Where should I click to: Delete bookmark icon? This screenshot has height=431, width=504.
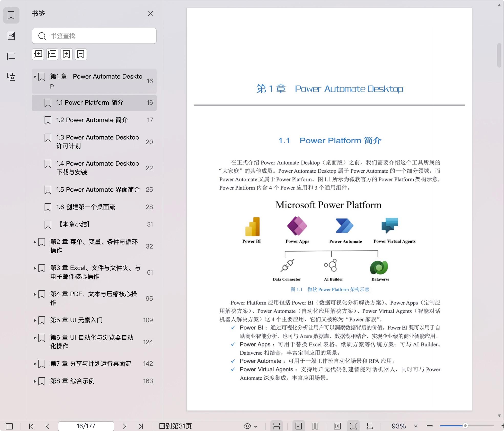point(81,54)
